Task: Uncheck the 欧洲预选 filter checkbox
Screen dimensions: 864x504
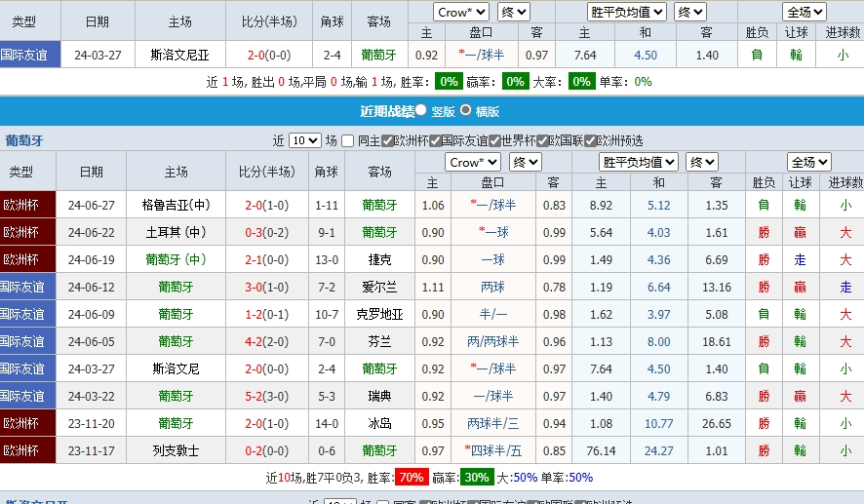Action: pyautogui.click(x=590, y=140)
